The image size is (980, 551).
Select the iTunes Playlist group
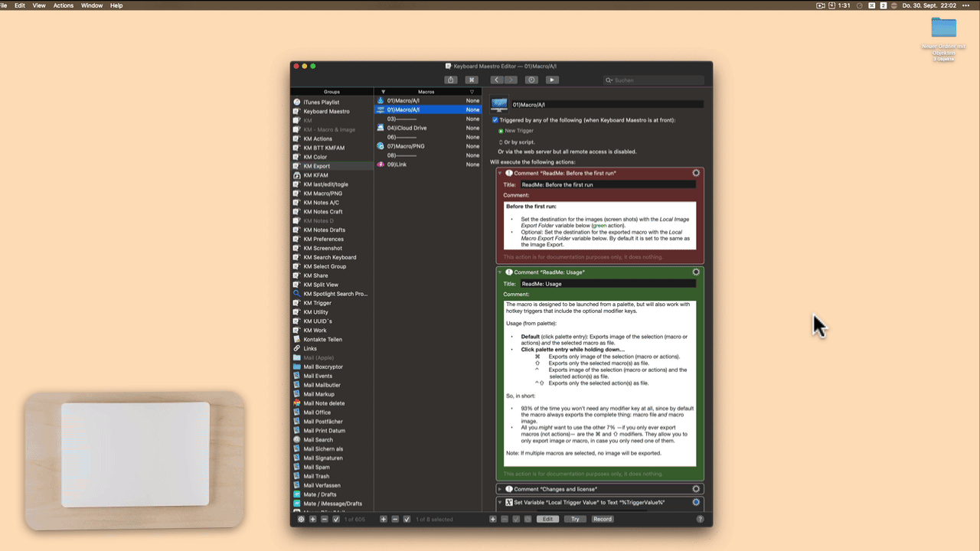click(x=332, y=102)
